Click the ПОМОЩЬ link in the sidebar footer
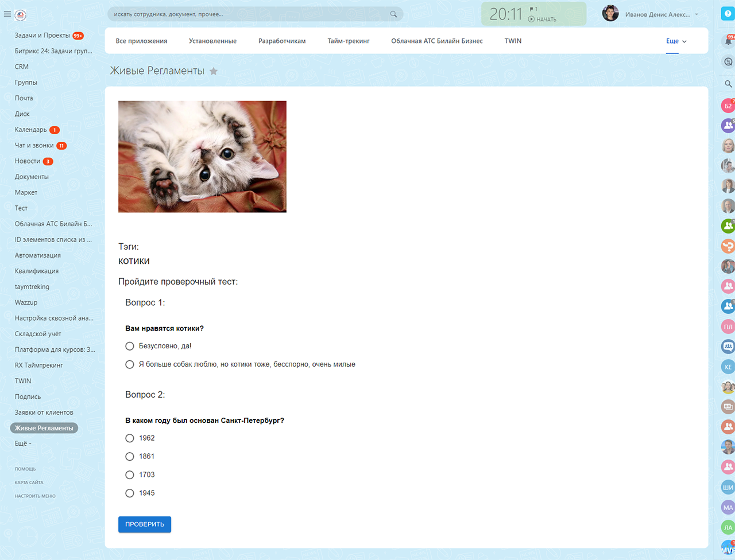The height and width of the screenshot is (560, 735). [25, 469]
